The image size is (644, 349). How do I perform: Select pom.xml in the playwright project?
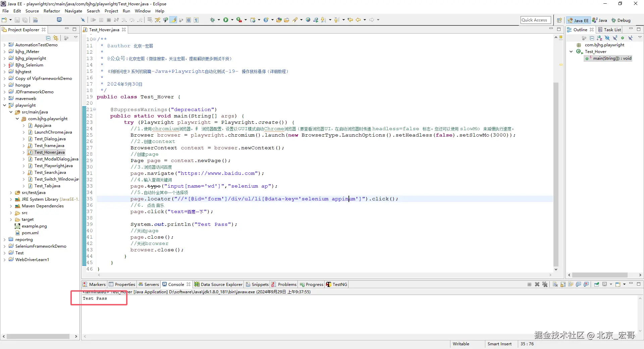(x=30, y=233)
